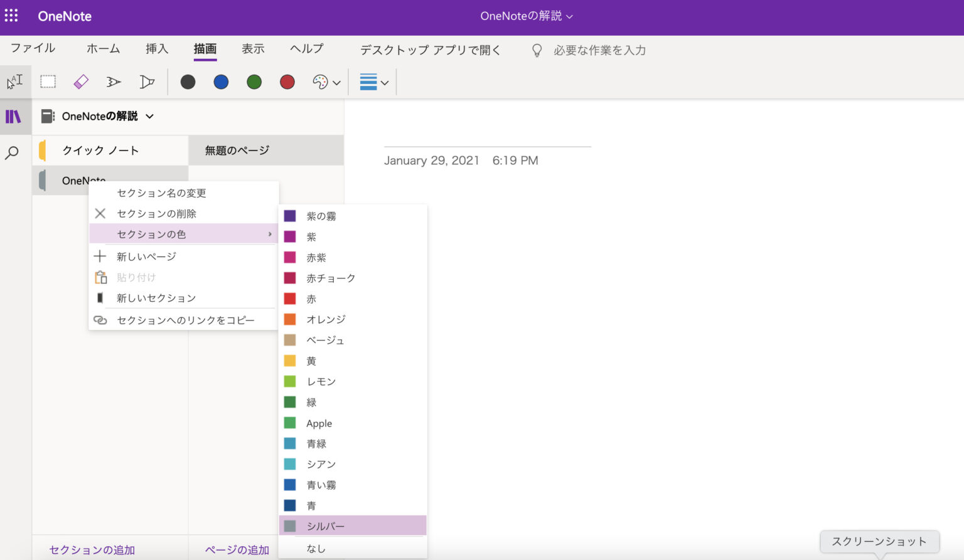Open the 無題のページ page
The width and height of the screenshot is (964, 560).
[266, 151]
